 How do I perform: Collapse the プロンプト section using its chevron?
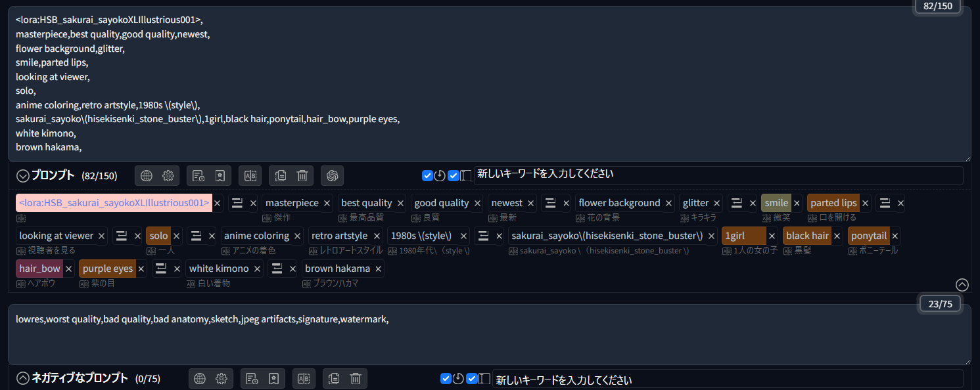(x=23, y=175)
